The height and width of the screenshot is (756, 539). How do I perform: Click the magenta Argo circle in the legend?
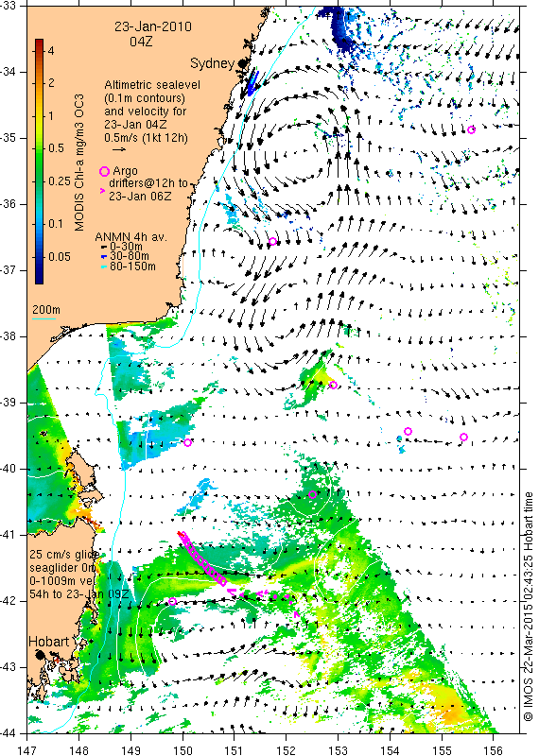click(104, 171)
